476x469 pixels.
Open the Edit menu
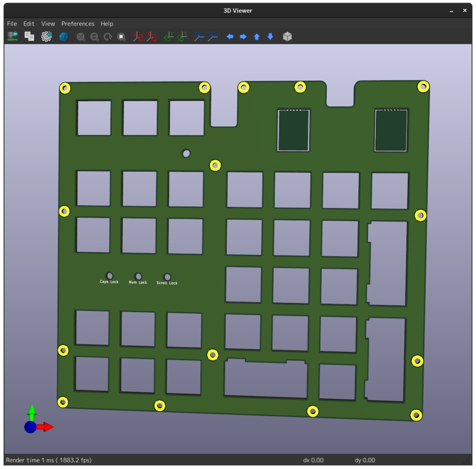(28, 23)
